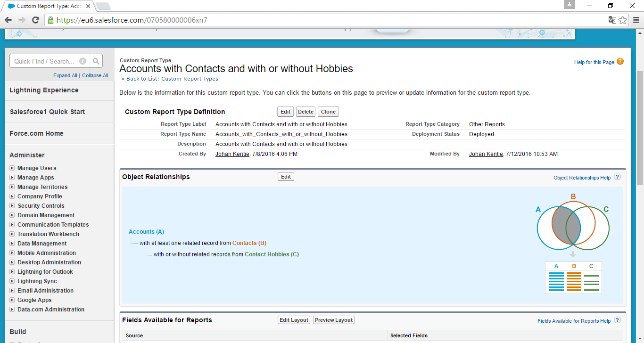The image size is (644, 343).
Task: Bookmark this page with the star icon
Action: click(623, 20)
